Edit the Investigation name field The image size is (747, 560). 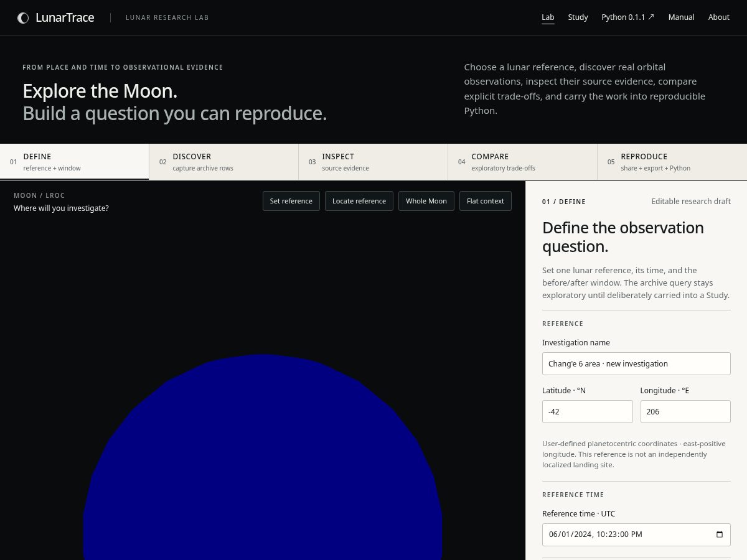(x=636, y=363)
